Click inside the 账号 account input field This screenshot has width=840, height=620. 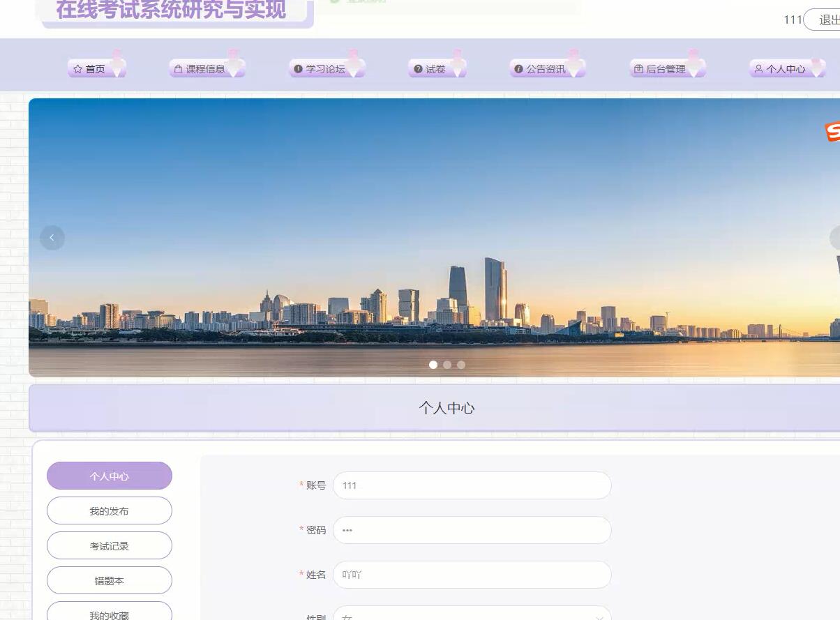pos(472,485)
